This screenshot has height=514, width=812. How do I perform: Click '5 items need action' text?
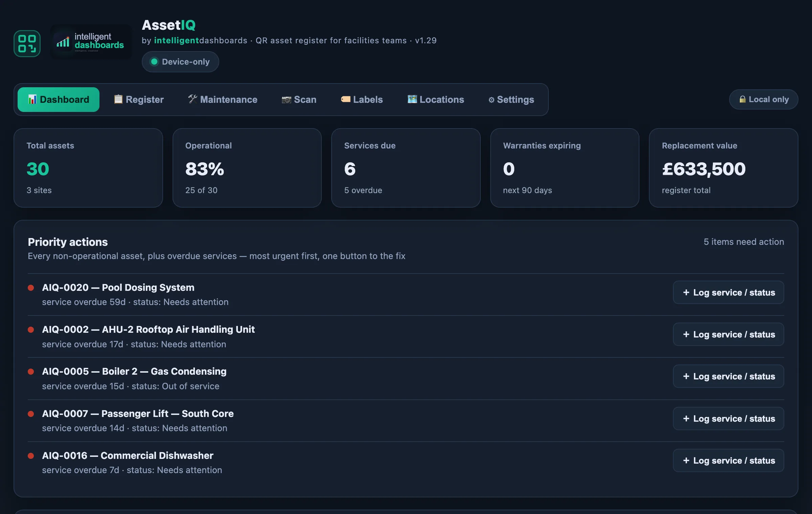[x=744, y=242]
